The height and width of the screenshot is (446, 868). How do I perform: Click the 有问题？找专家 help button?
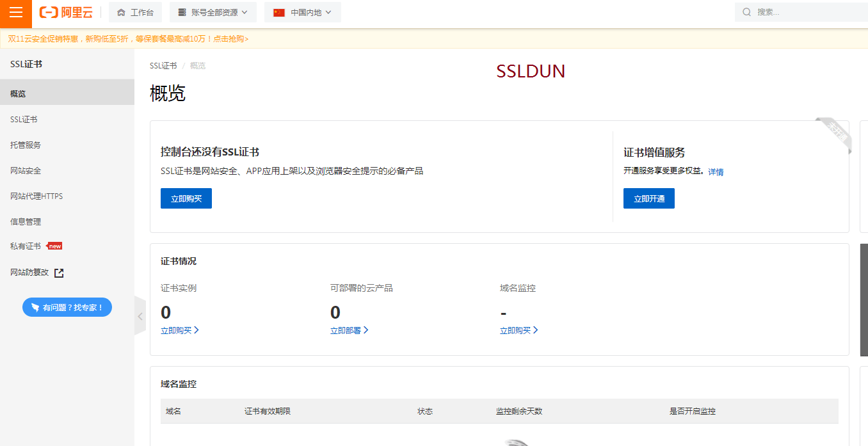[67, 308]
